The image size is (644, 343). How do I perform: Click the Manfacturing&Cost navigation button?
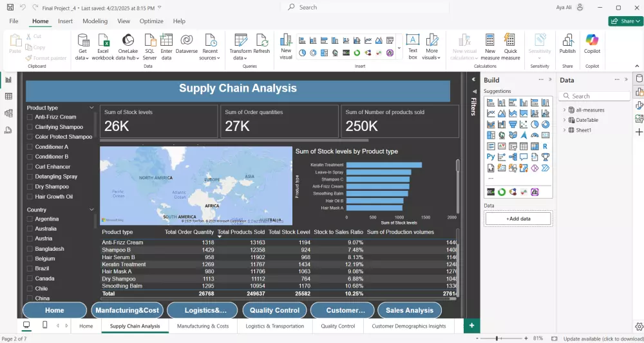pos(128,310)
